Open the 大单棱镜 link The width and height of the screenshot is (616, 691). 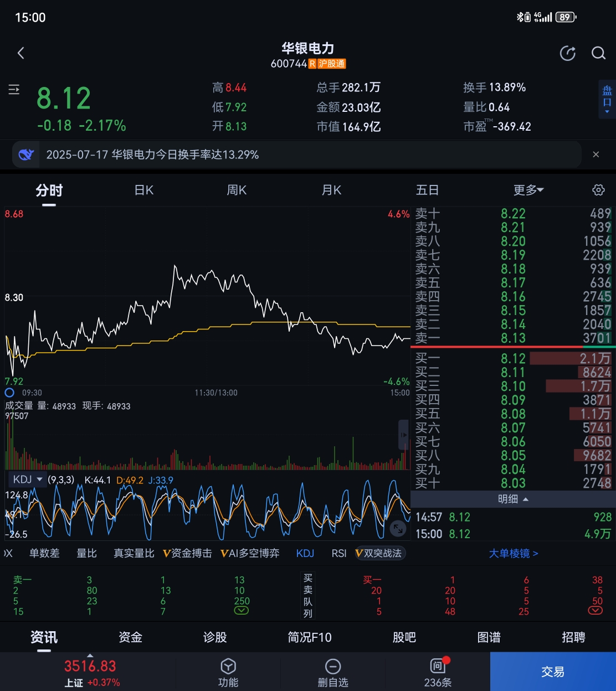click(x=514, y=553)
